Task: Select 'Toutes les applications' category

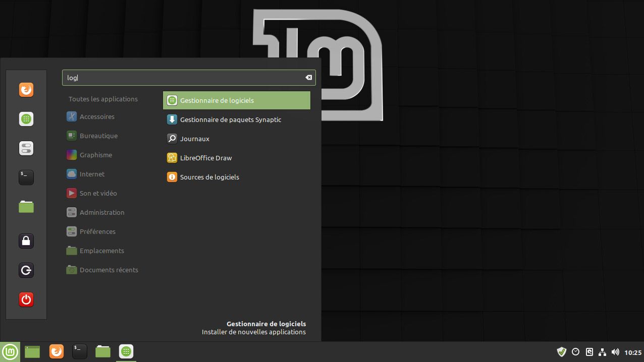Action: pos(103,99)
